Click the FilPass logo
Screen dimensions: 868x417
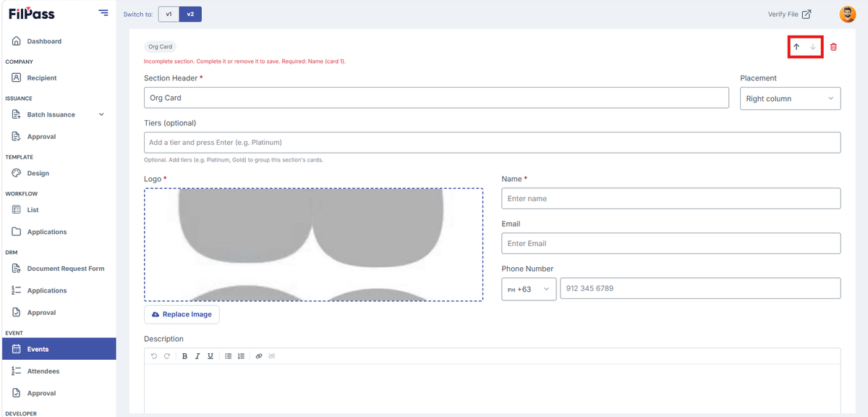(x=31, y=13)
